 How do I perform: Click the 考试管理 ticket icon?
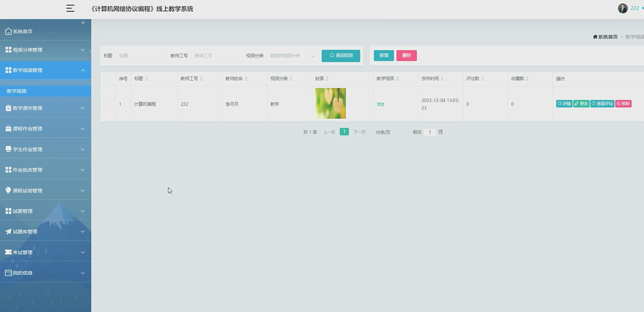pos(8,252)
